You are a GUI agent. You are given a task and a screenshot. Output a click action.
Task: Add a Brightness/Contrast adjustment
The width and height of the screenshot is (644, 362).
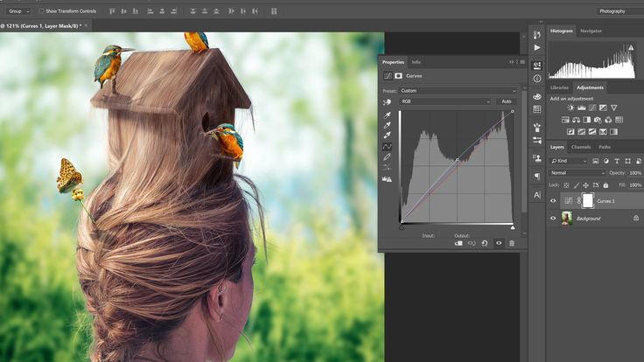pos(570,108)
